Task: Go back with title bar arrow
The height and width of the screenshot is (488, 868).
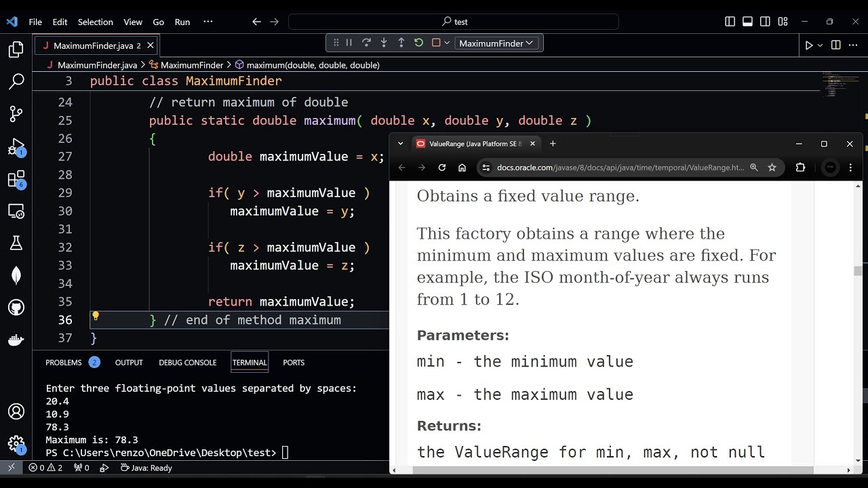Action: point(256,22)
